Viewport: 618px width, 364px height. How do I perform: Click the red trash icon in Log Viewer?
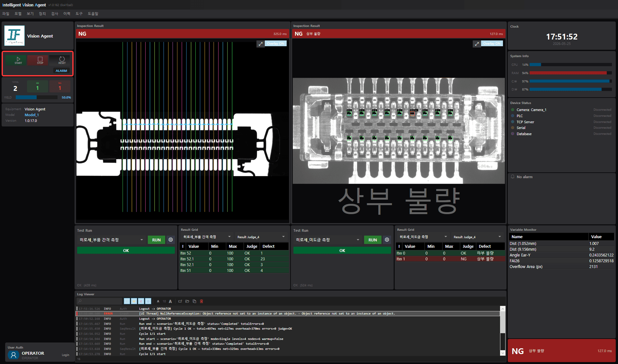pyautogui.click(x=202, y=301)
